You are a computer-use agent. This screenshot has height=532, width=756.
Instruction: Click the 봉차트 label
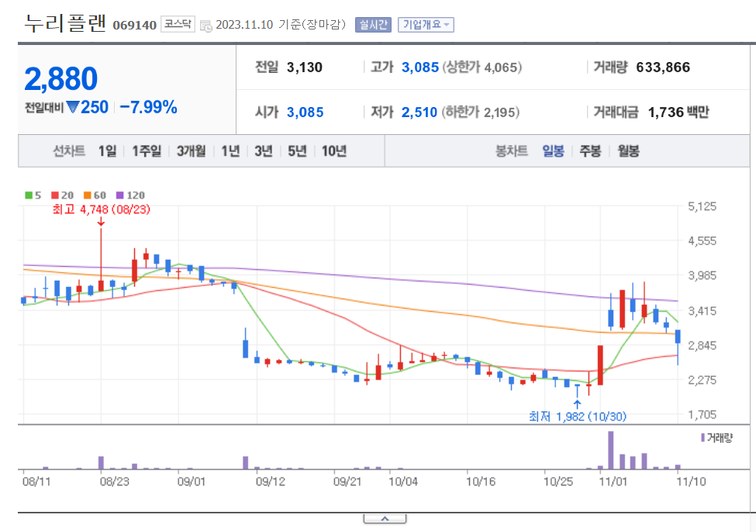point(512,151)
